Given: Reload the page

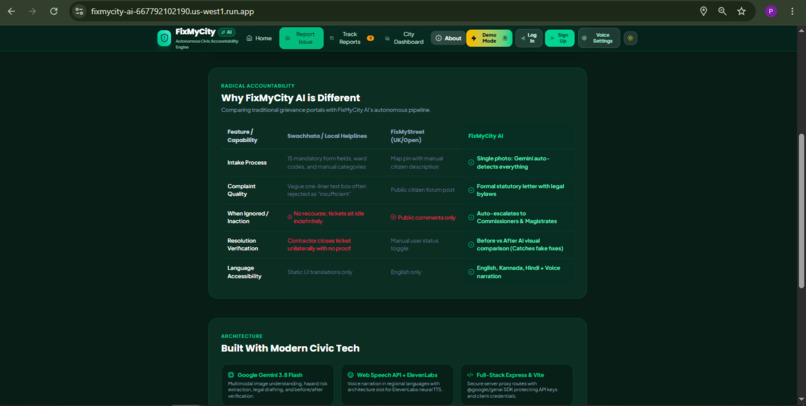Looking at the screenshot, I should (x=53, y=11).
